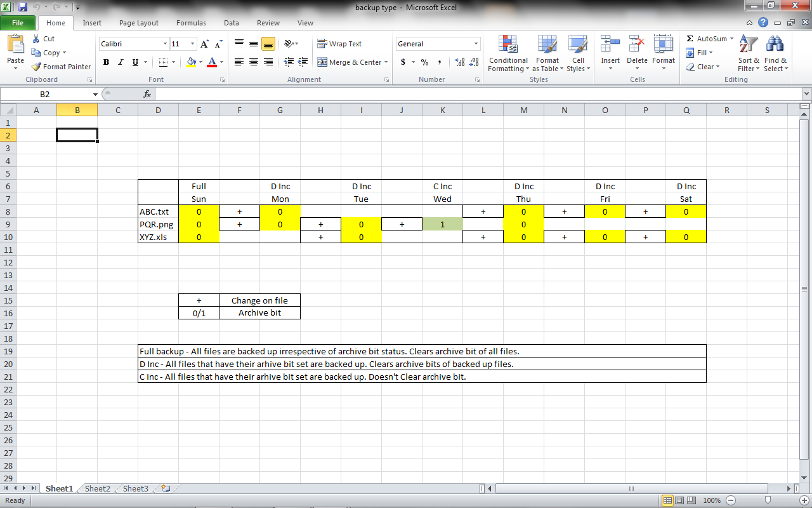Apply italic formatting to selection
Screen dimensions: 812x508
coord(121,62)
